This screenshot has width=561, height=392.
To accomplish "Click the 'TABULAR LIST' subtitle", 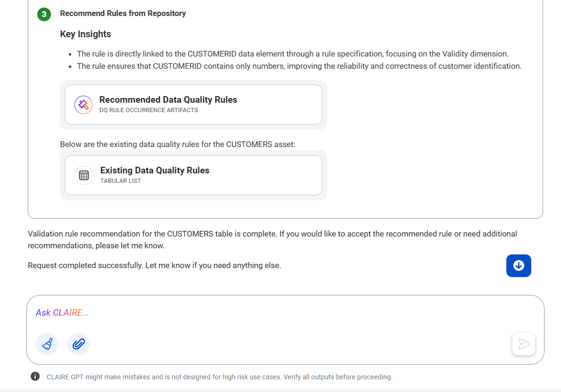I will [121, 181].
